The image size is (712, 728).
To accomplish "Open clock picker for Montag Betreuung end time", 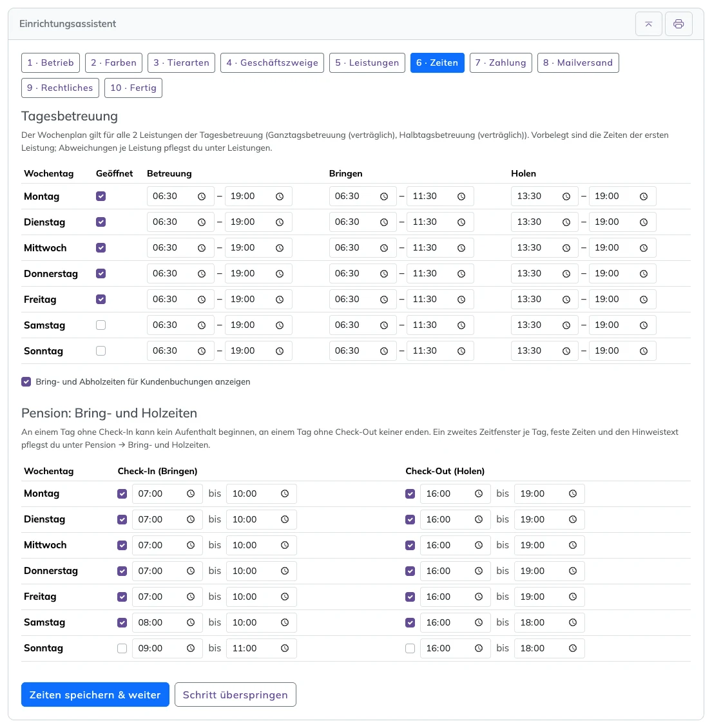I will 280,196.
